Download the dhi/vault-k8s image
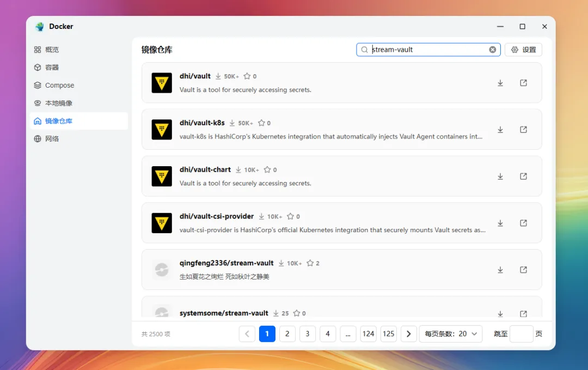 [x=500, y=130]
